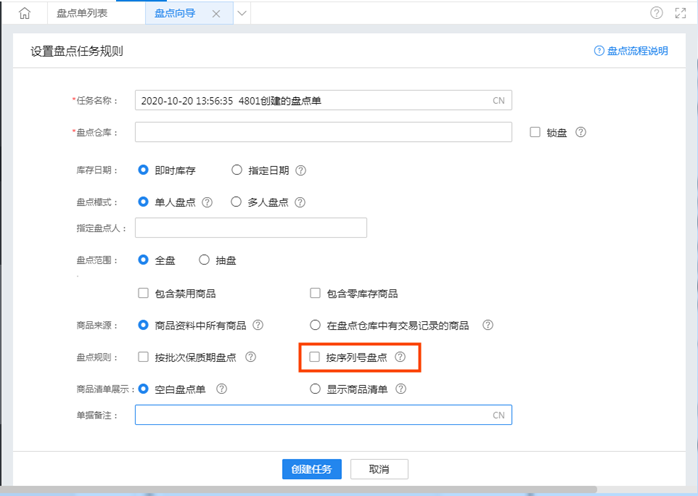Open the 盘点流程说明 link
698x496 pixels.
[631, 51]
